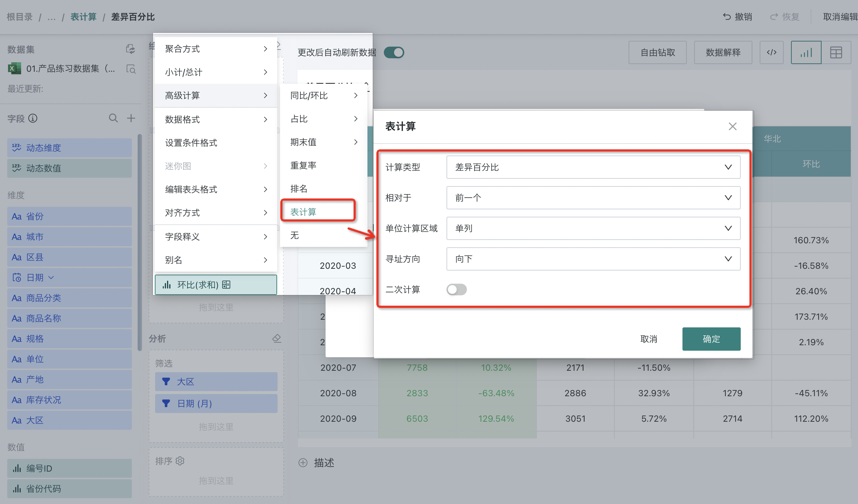Screen dimensions: 858x504
Task: Click the dataset refresh icon
Action: [x=130, y=49]
